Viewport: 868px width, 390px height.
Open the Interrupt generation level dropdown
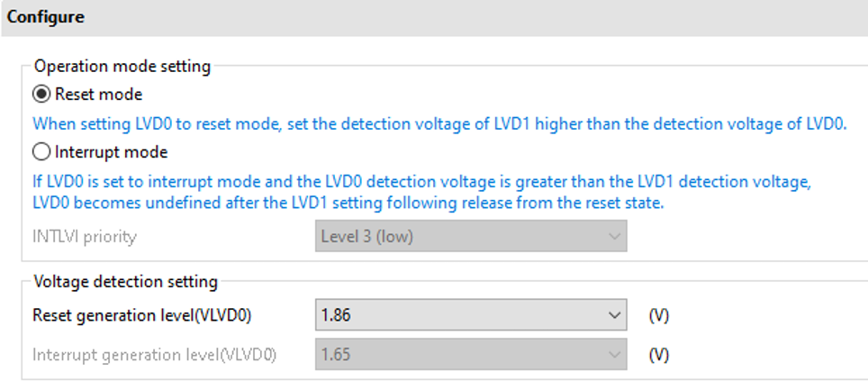pyautogui.click(x=471, y=355)
